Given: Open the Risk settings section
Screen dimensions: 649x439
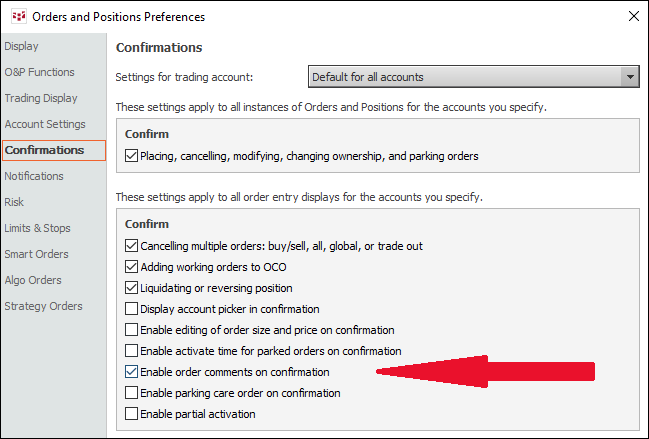Looking at the screenshot, I should pyautogui.click(x=15, y=202).
